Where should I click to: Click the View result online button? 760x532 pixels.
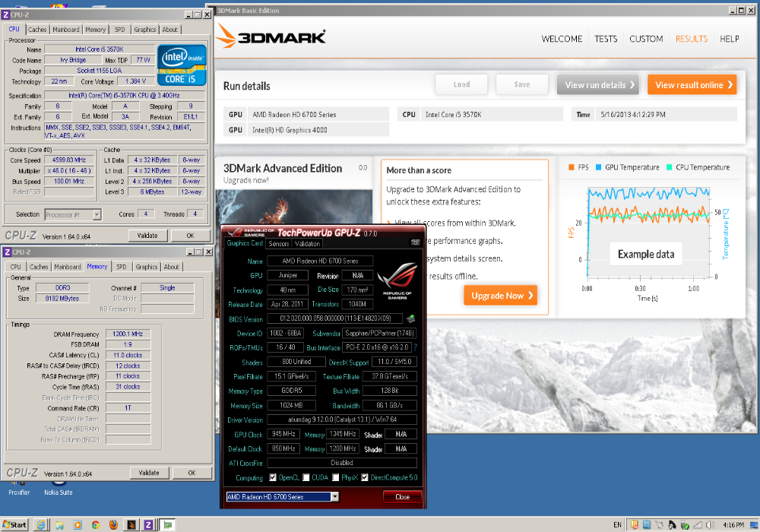pyautogui.click(x=692, y=85)
